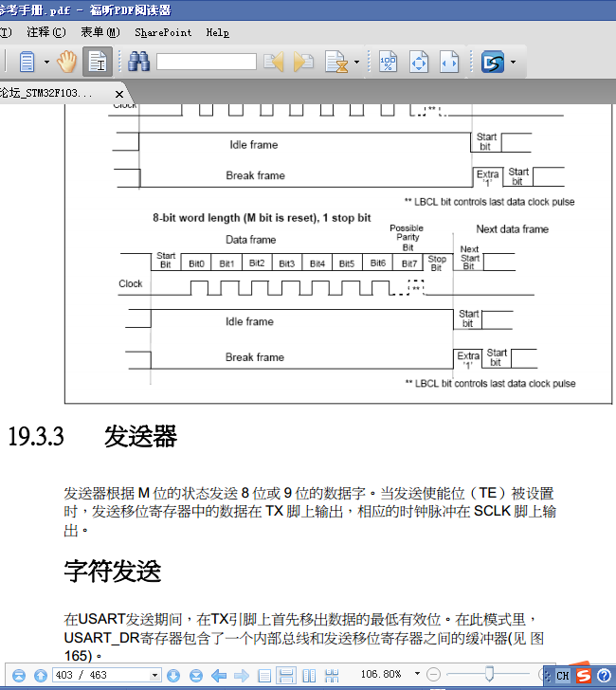Click the Fit Width icon
The image size is (616, 690).
449,63
